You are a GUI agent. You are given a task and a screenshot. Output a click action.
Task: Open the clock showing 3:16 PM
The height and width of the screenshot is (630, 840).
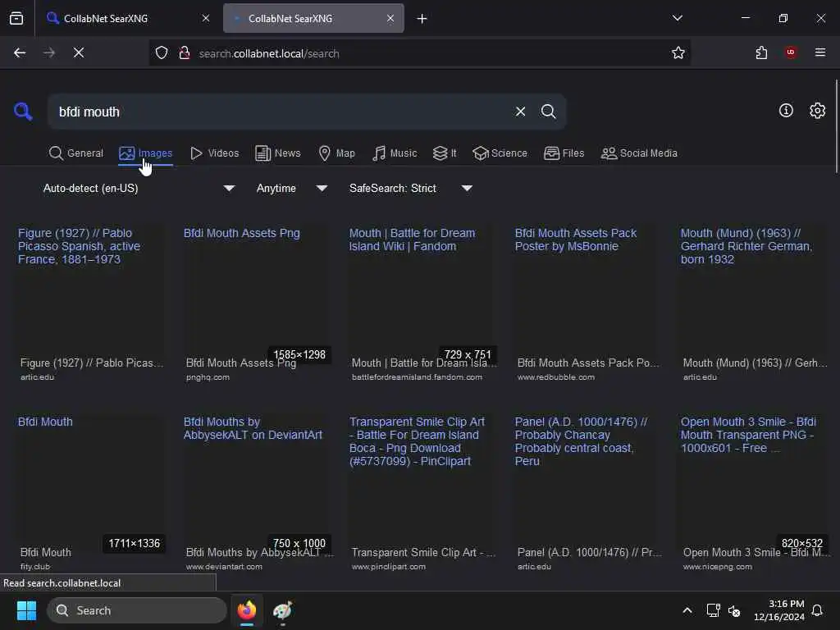tap(779, 610)
